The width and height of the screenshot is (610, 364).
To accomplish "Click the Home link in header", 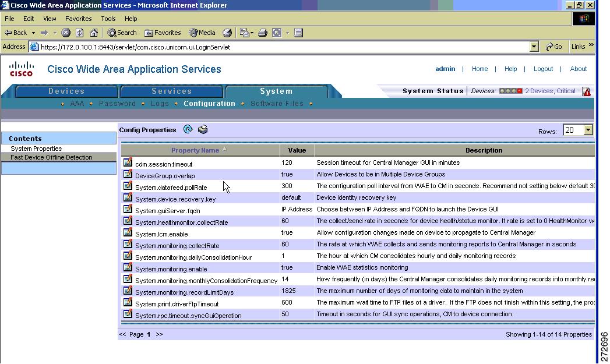I will coord(479,69).
